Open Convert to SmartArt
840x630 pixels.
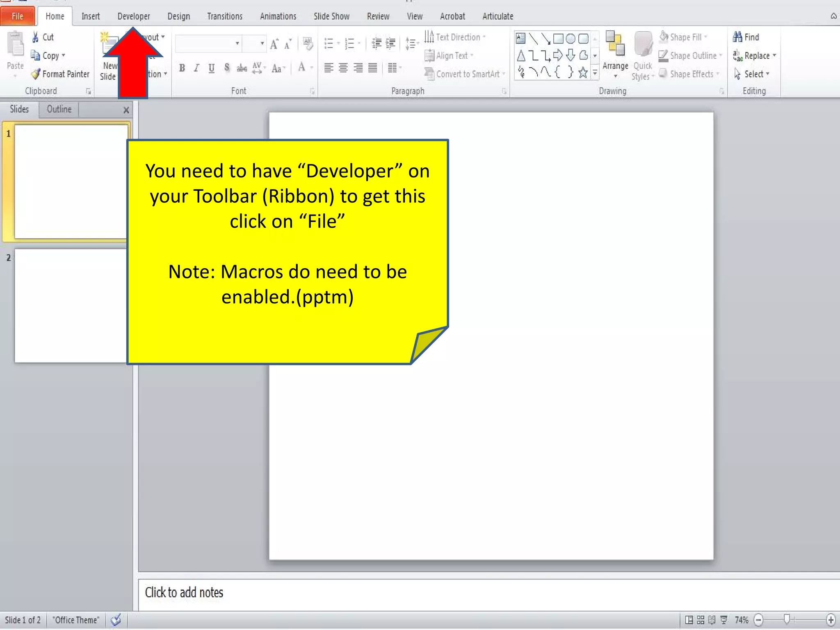point(465,74)
